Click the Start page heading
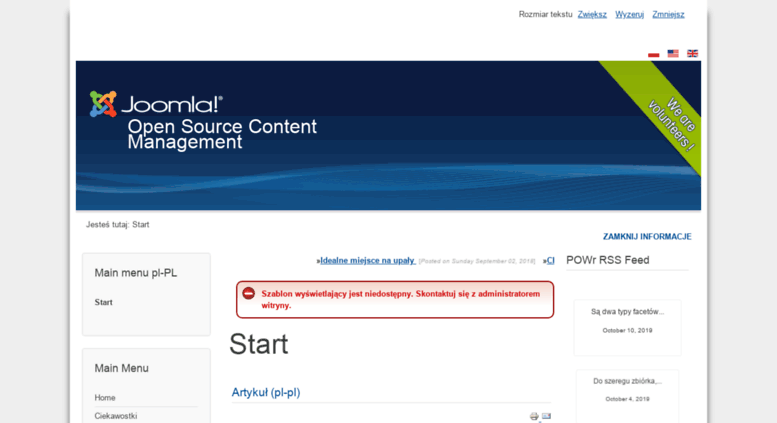This screenshot has height=423, width=777. pyautogui.click(x=259, y=344)
